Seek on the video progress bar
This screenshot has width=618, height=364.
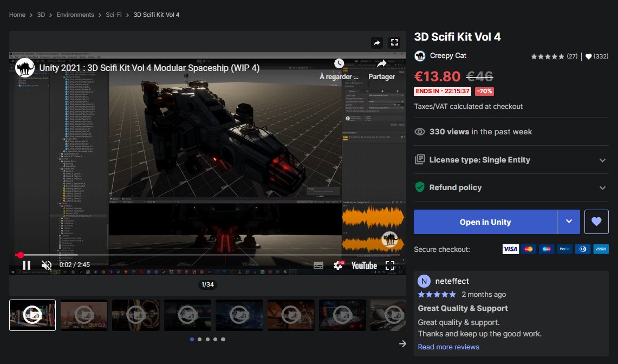pos(207,255)
